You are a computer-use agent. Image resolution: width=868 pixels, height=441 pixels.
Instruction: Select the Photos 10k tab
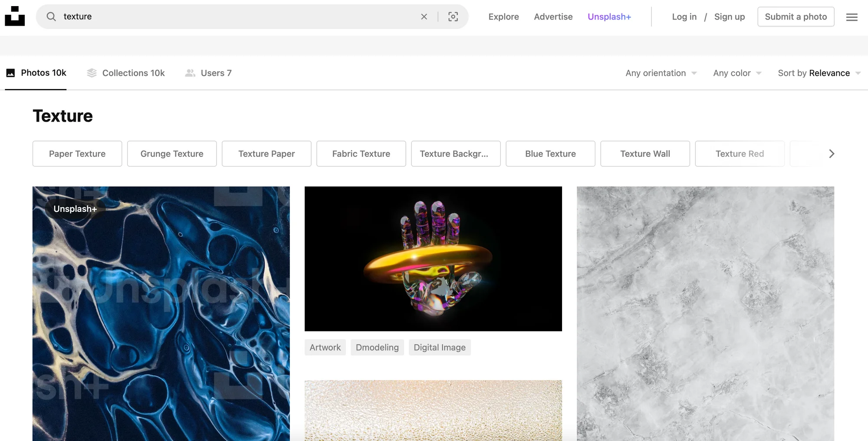tap(36, 73)
